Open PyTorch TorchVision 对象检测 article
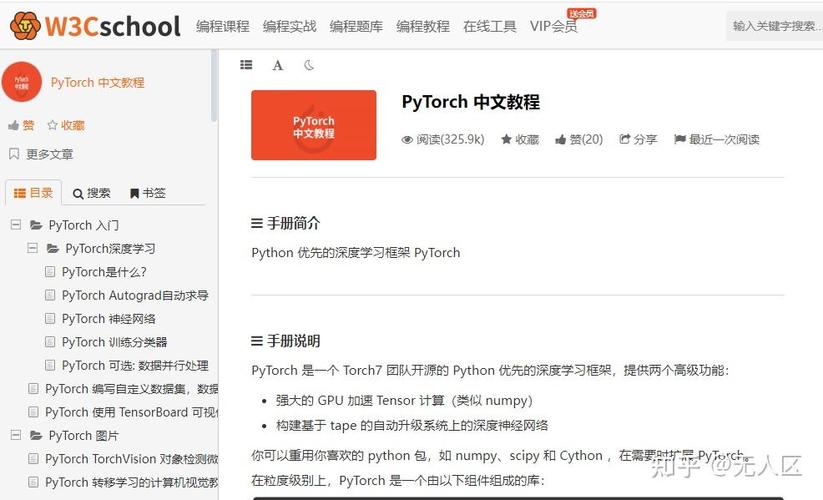This screenshot has width=823, height=500. (x=131, y=459)
